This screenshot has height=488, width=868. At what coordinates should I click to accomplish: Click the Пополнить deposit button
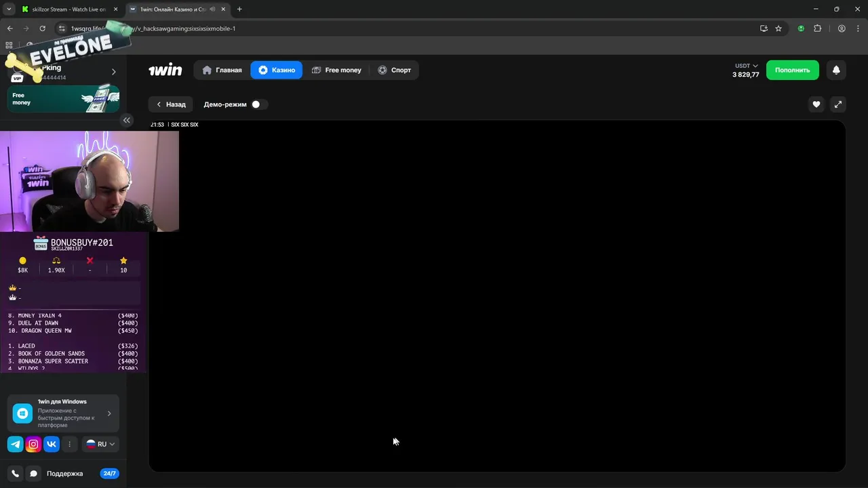pyautogui.click(x=793, y=70)
